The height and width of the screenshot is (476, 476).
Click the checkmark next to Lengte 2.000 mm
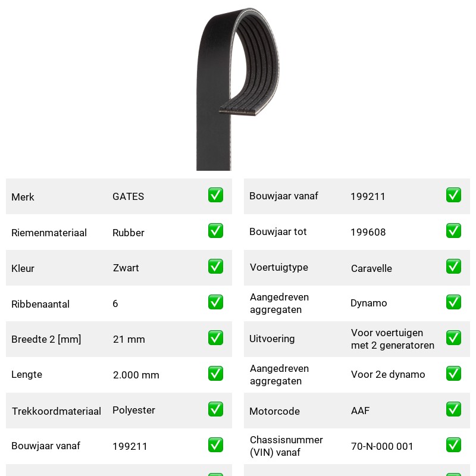(x=215, y=374)
